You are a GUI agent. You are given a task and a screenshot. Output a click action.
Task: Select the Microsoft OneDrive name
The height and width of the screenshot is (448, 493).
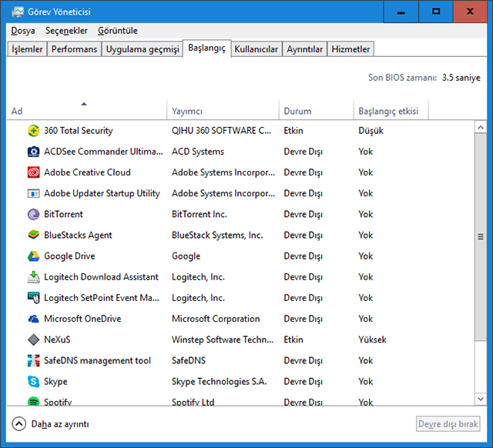pyautogui.click(x=82, y=319)
